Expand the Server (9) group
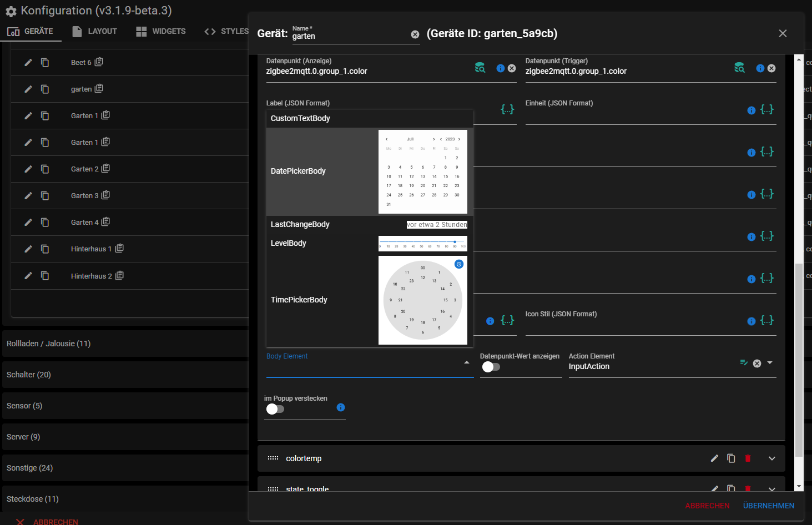This screenshot has width=812, height=525. point(125,437)
